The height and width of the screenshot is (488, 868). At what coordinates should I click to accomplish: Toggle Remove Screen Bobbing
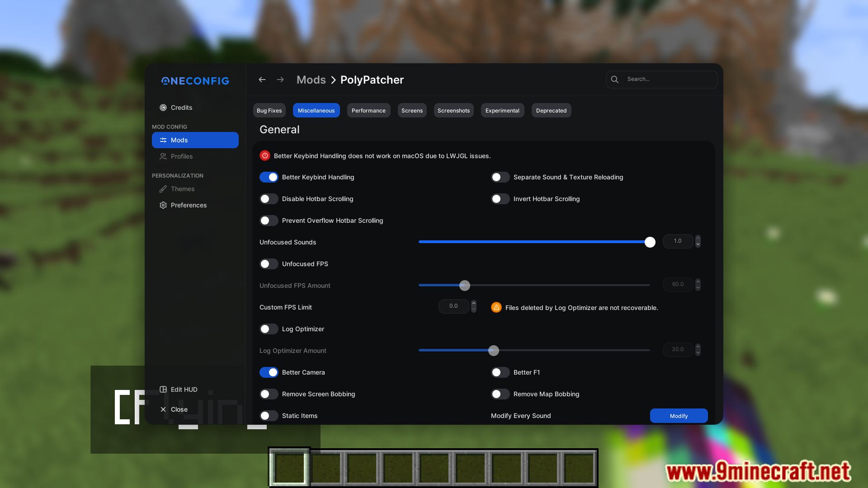tap(269, 394)
